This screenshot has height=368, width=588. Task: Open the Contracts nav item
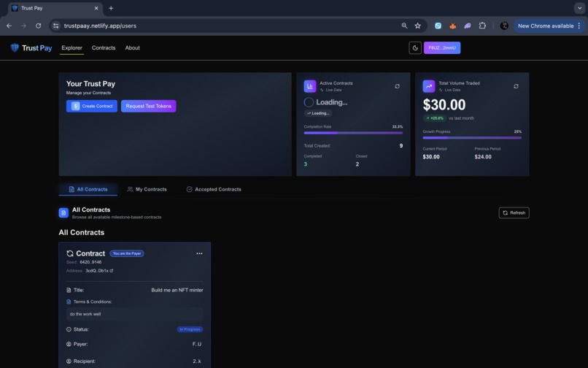[104, 47]
